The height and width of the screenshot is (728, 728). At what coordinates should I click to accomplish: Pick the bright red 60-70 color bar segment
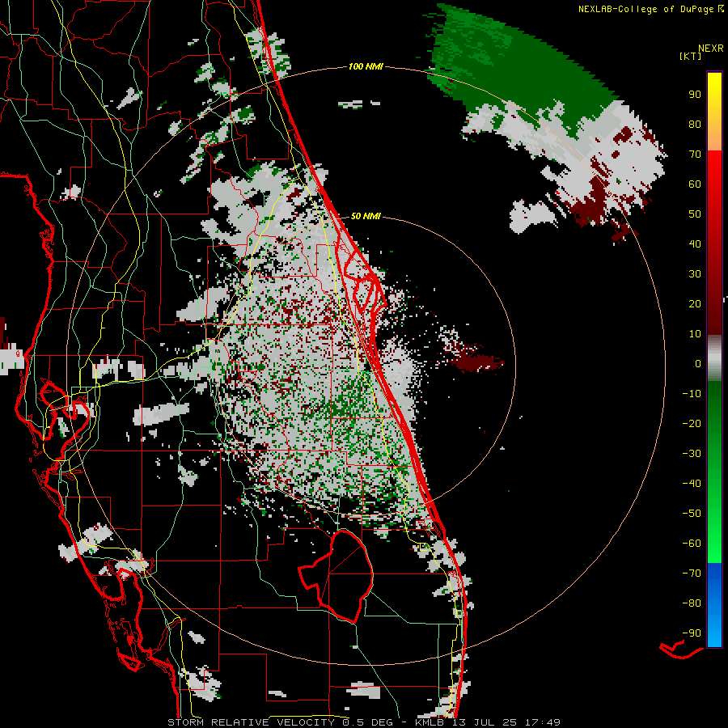coord(714,167)
